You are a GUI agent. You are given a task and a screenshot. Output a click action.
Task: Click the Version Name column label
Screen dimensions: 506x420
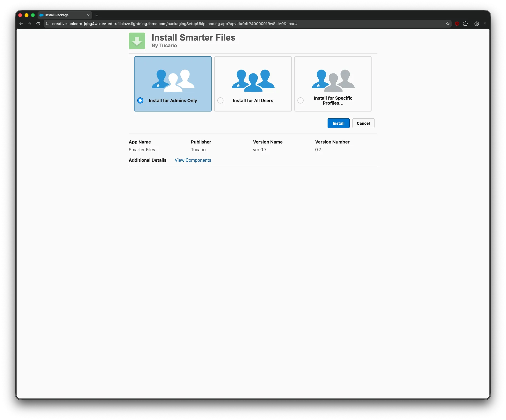click(268, 142)
